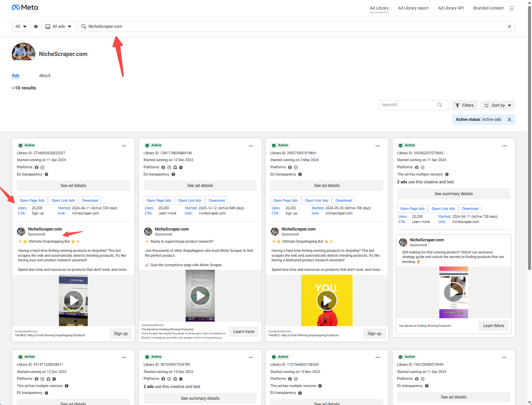Switch to the Ads tab
This screenshot has height=405, width=532.
tap(15, 76)
